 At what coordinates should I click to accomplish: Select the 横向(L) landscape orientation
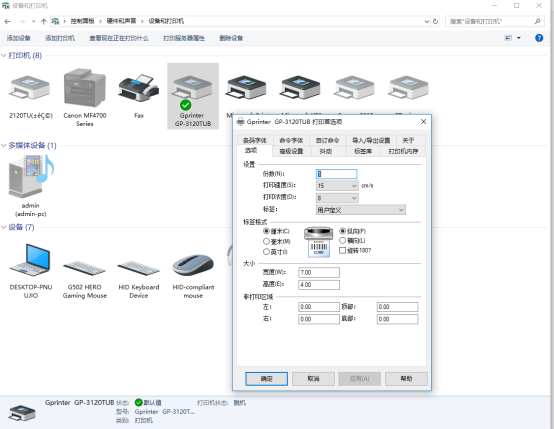[x=342, y=240]
